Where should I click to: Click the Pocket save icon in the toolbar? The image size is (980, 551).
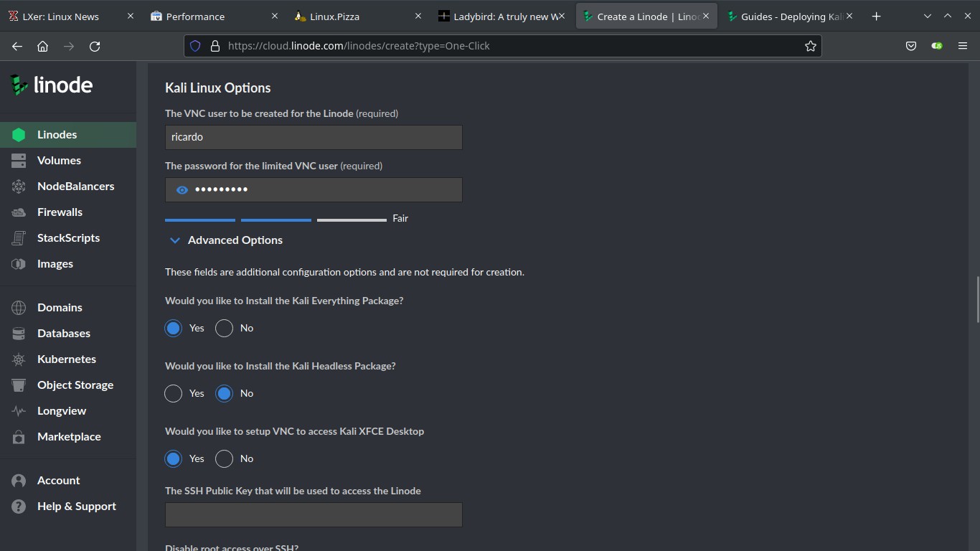911,46
